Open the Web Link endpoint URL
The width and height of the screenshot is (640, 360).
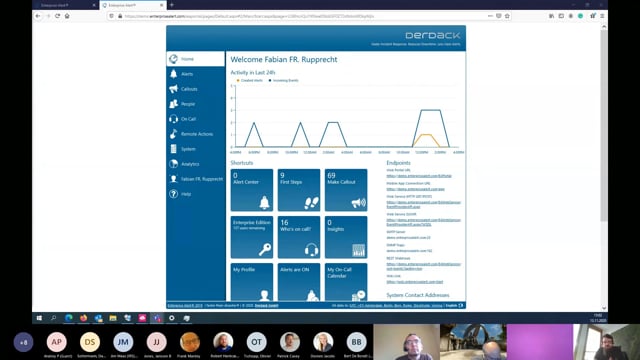[x=415, y=282]
